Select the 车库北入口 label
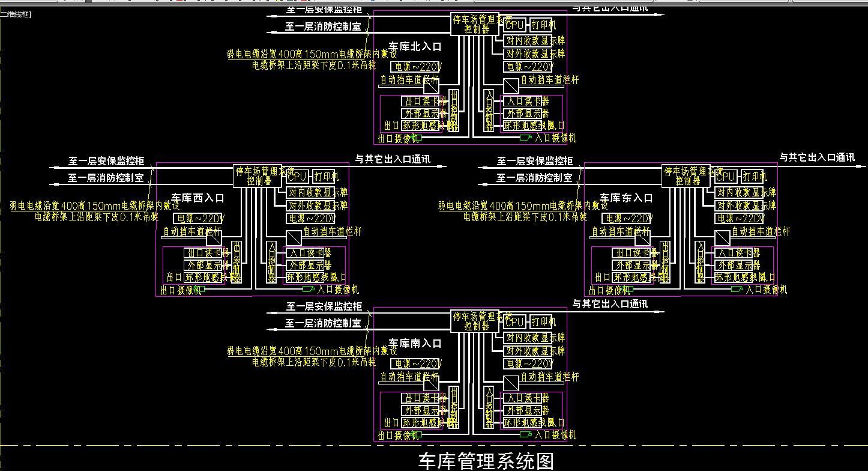 pyautogui.click(x=415, y=46)
